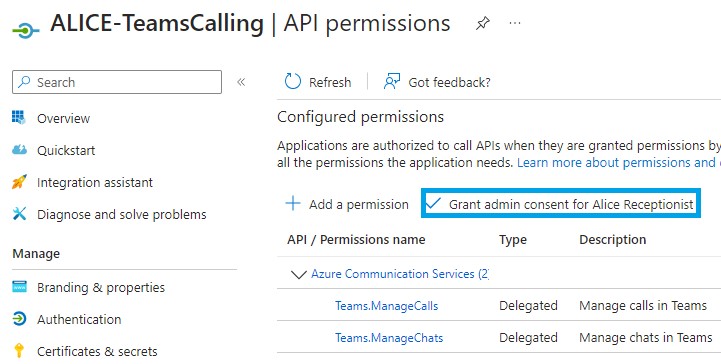The image size is (721, 364).
Task: Click the Diagnose and solve problems wrench icon
Action: coord(19,214)
